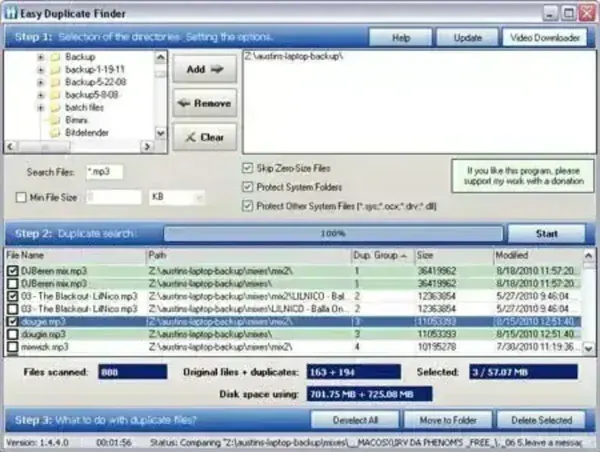Screen dimensions: 600x452
Task: Click the Bitdefender folder icon
Action: point(55,133)
